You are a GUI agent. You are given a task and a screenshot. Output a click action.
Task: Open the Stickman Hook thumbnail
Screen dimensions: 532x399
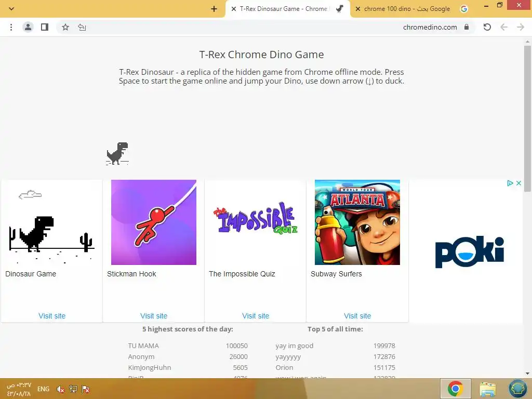154,222
